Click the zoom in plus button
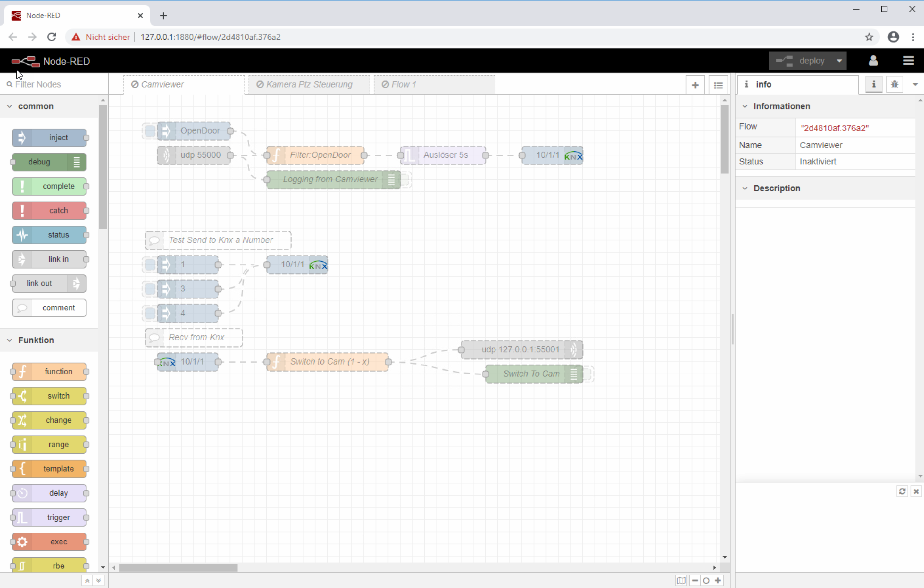 (718, 580)
